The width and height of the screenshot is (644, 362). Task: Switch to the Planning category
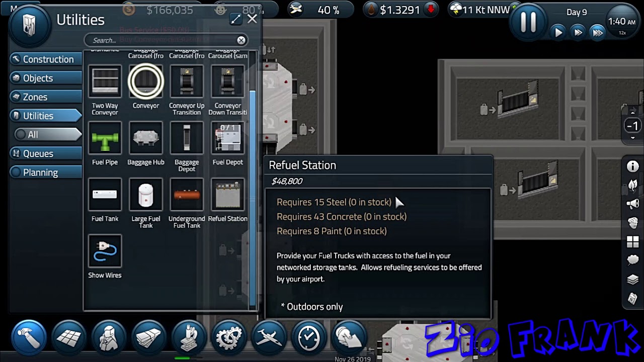click(45, 172)
